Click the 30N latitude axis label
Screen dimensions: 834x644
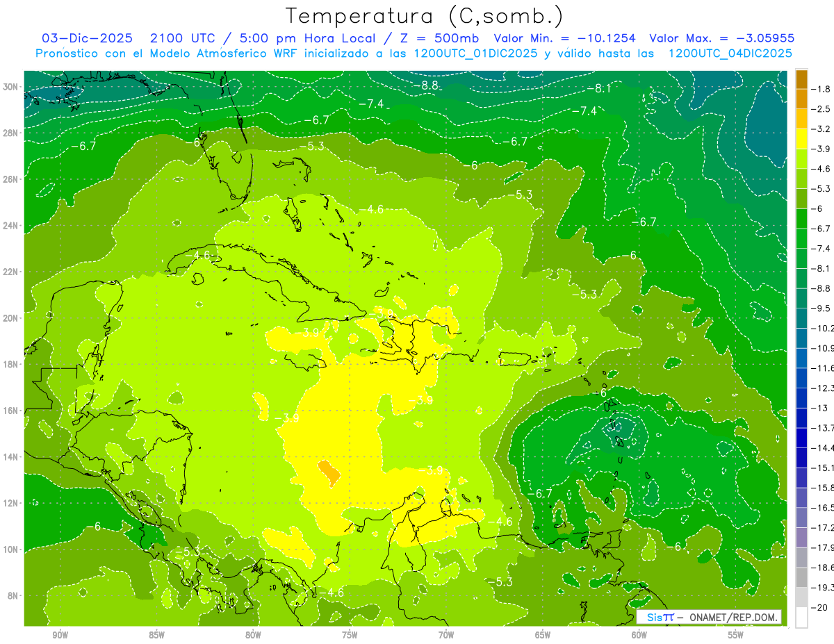(12, 87)
